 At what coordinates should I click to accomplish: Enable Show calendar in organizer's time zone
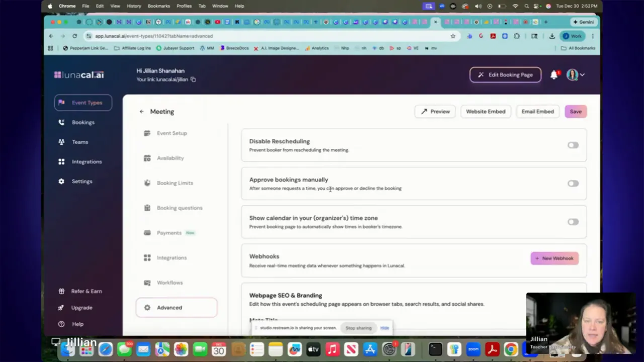[573, 221]
